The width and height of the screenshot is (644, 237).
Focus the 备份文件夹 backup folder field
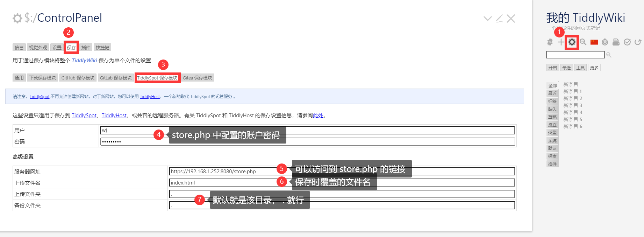pyautogui.click(x=342, y=205)
